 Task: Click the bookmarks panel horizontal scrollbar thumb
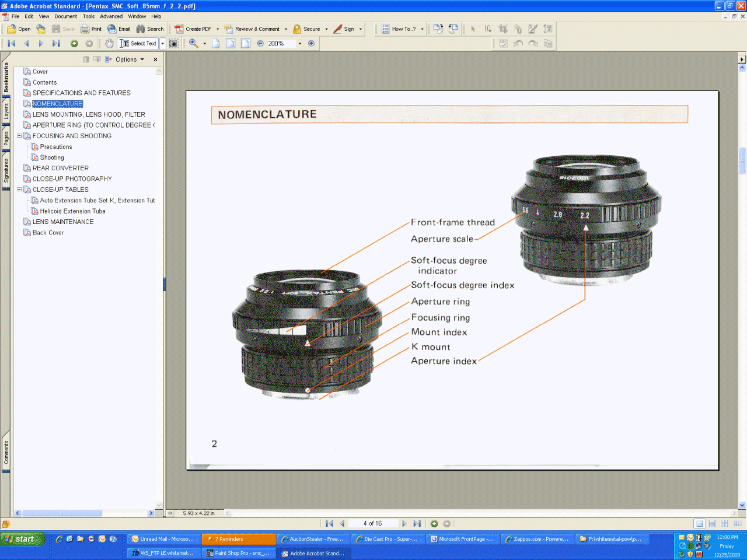tap(62, 513)
